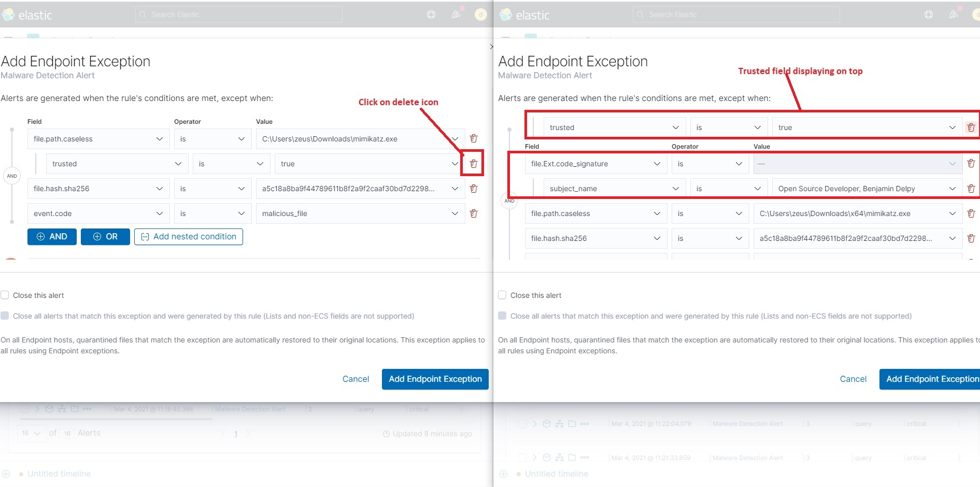980x487 pixels.
Task: Click Cancel to dismiss the exception dialog
Action: 356,379
